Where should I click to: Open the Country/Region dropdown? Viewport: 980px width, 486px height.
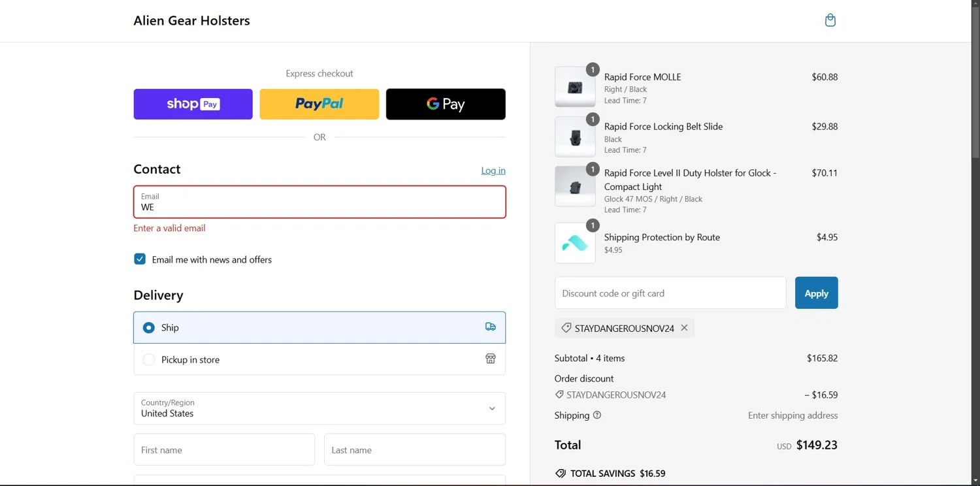pos(319,408)
